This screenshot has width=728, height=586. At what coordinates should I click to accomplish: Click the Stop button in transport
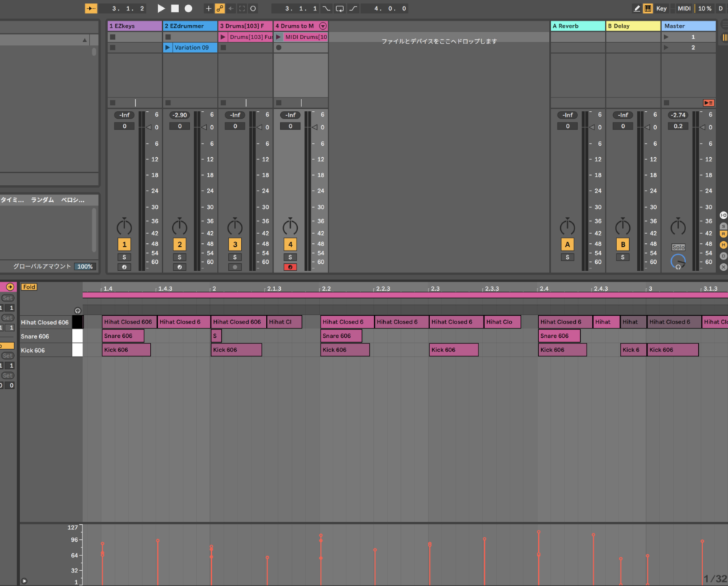point(175,9)
